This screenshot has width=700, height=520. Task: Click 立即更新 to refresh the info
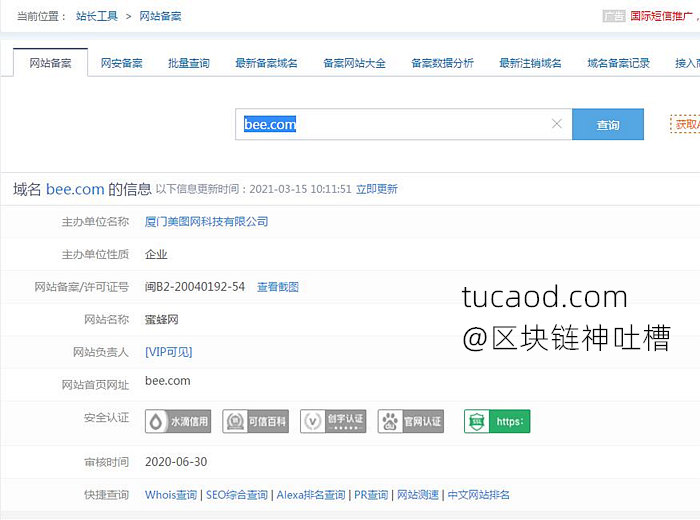[x=377, y=189]
